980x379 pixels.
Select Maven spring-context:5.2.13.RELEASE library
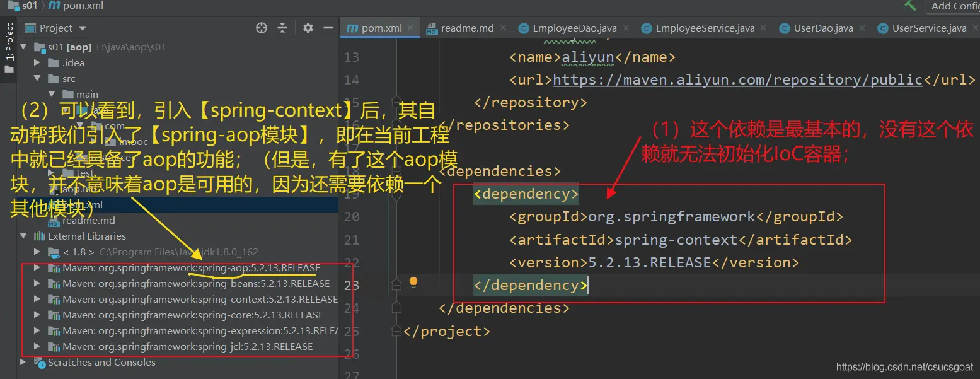(x=200, y=300)
